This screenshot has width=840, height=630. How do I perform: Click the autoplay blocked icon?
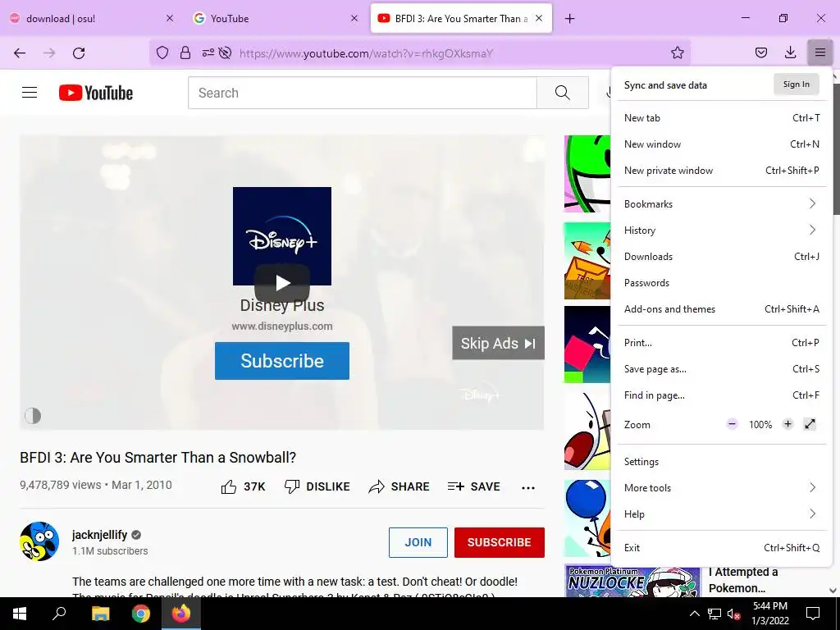226,52
